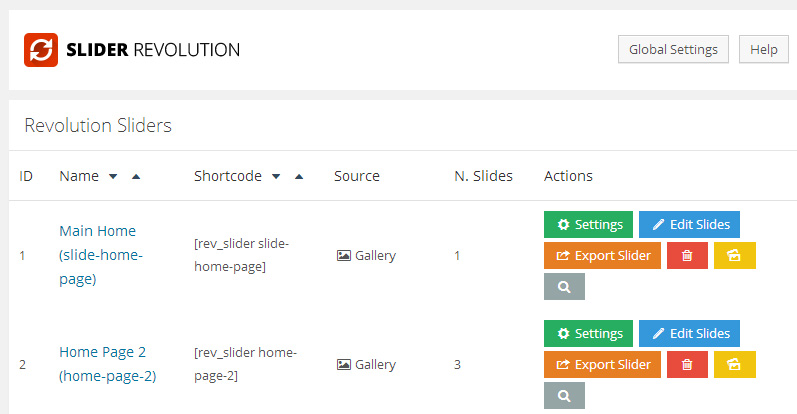Edit Slides of Home Page 2
This screenshot has width=797, height=414.
pos(689,333)
